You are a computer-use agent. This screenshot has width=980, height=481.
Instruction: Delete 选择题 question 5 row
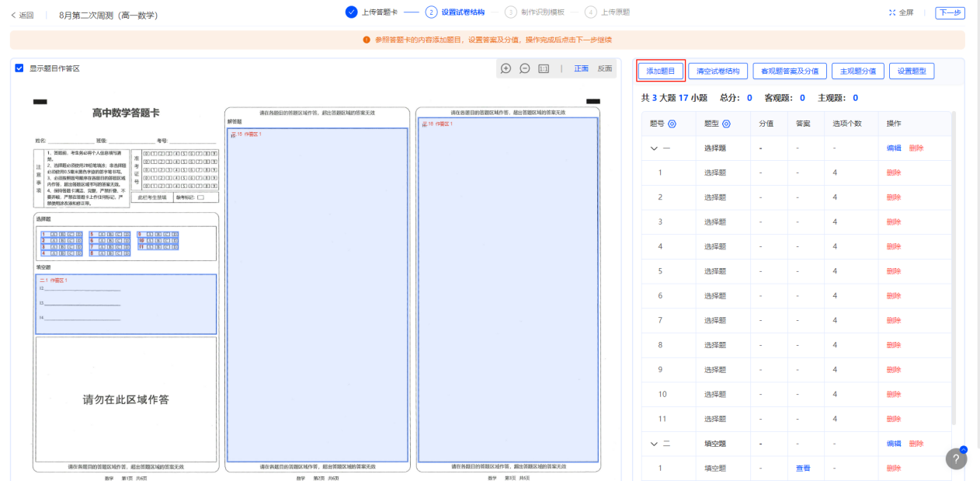[x=894, y=271]
